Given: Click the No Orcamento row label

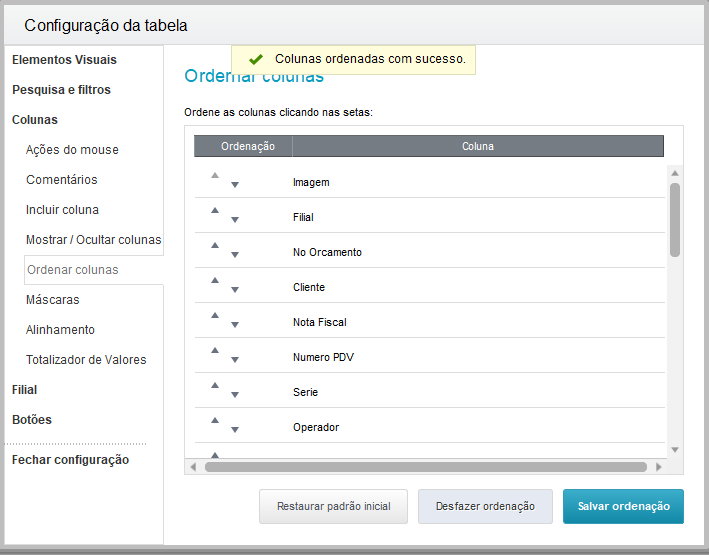Looking at the screenshot, I should (327, 252).
